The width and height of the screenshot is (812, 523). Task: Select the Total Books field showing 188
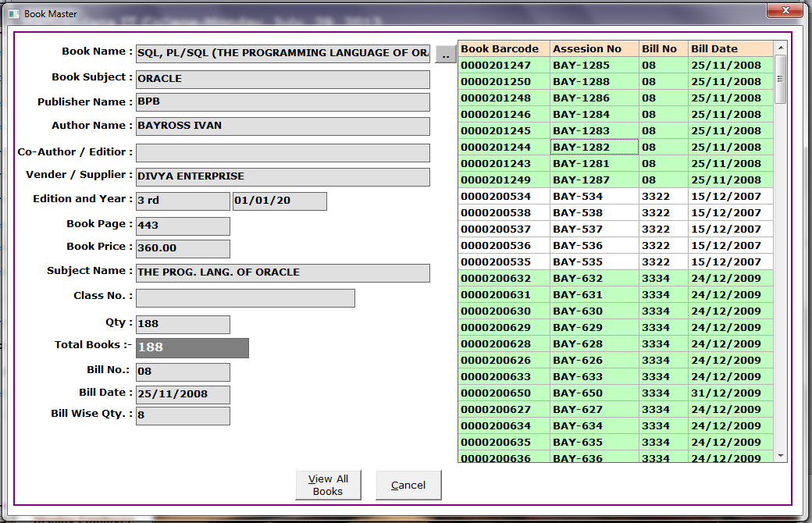coord(192,348)
